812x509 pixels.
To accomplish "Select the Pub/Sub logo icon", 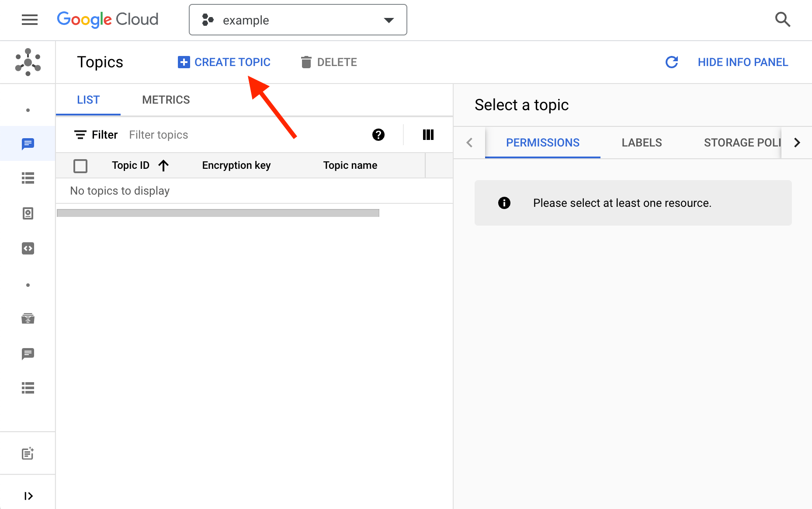I will click(28, 62).
